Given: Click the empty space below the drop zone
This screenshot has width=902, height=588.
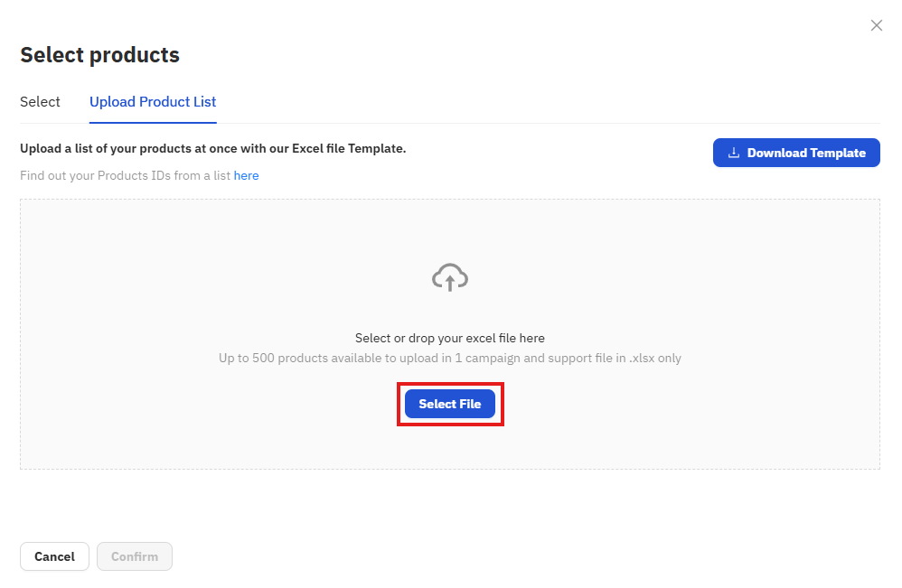Looking at the screenshot, I should pos(450,506).
